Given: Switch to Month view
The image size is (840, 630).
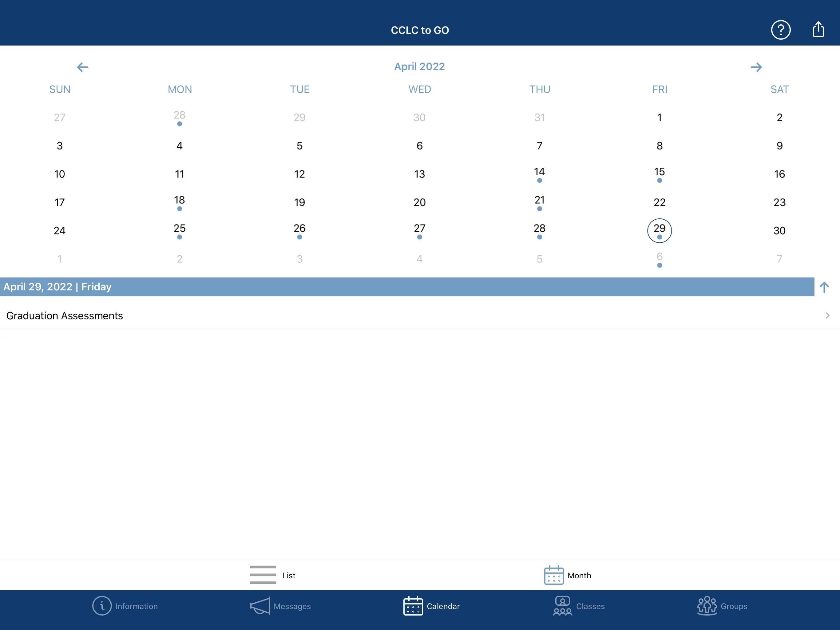Looking at the screenshot, I should coord(567,575).
